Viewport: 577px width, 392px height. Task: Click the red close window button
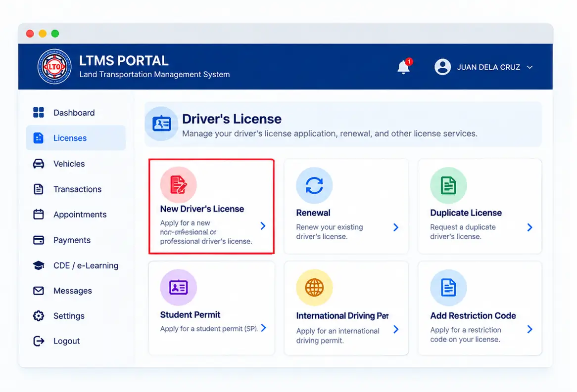tap(30, 34)
